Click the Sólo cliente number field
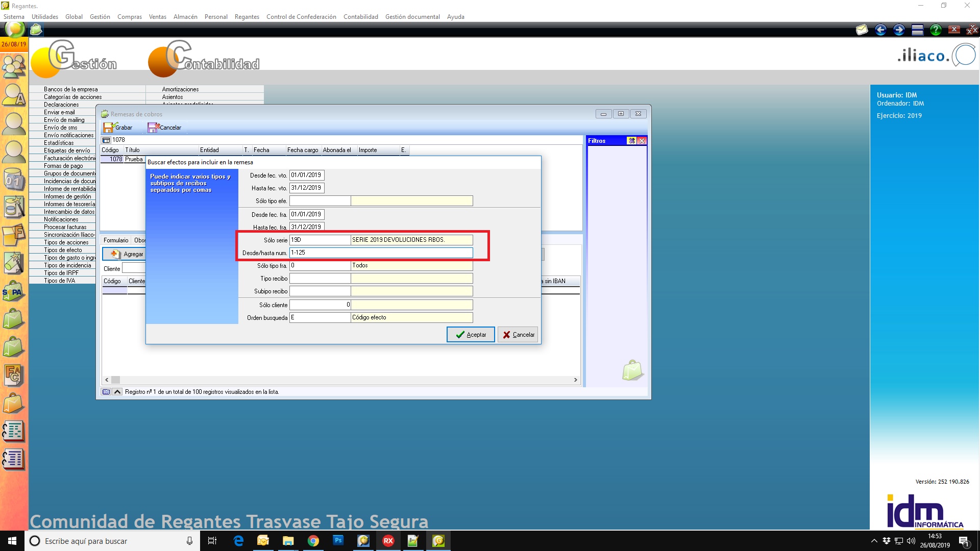 pos(320,305)
